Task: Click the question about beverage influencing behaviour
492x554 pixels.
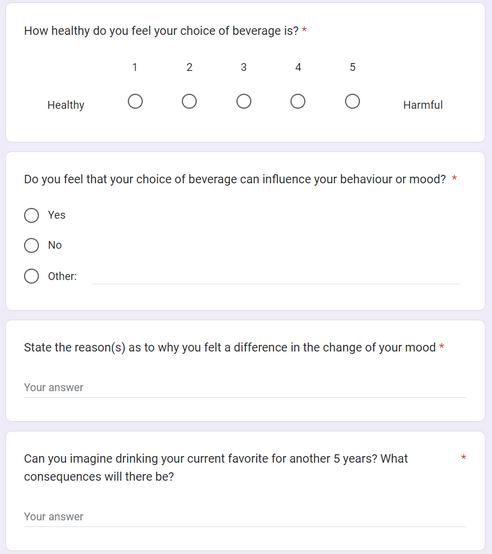Action: pyautogui.click(x=235, y=179)
